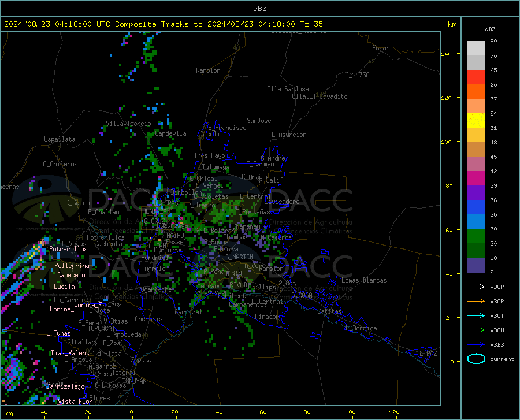This screenshot has height=420, width=520.
Task: Click the 'current' legend label
Action: [502, 359]
